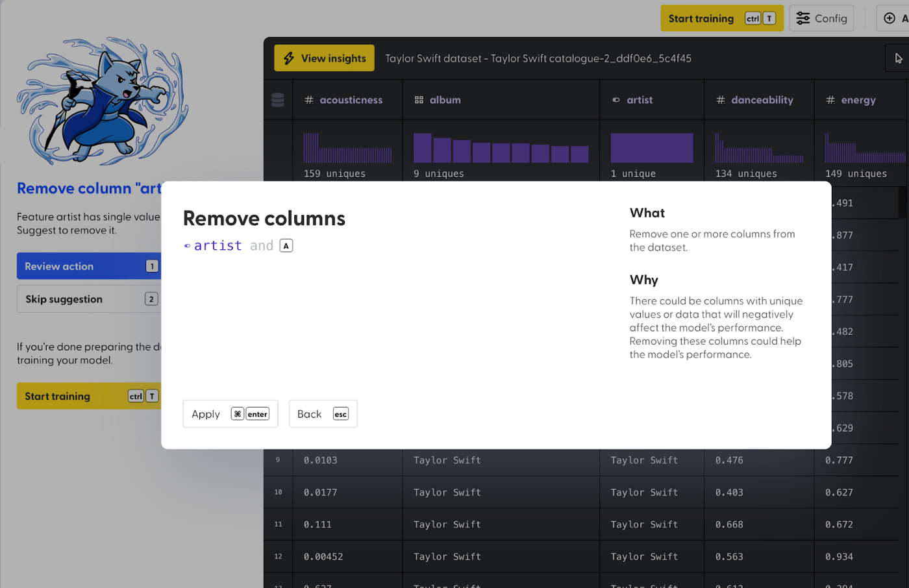Select the danceability column header
Screen dimensions: 909x588
click(759, 100)
